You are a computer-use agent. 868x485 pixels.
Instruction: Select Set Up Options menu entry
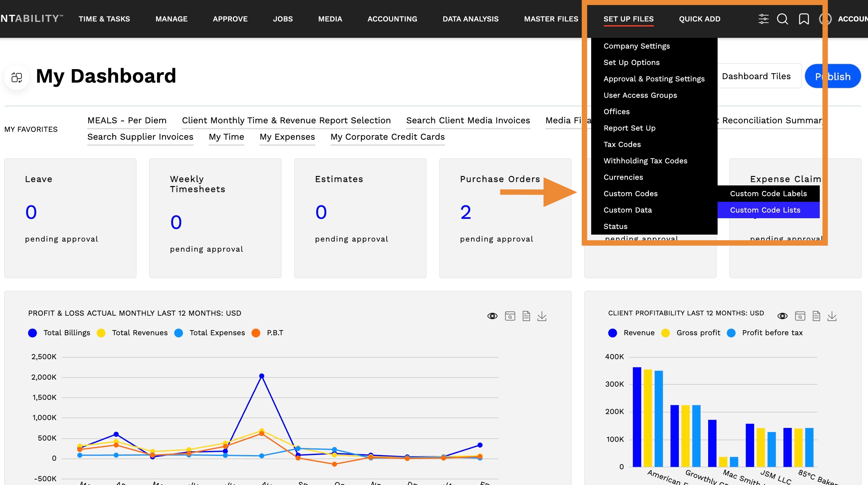coord(654,62)
